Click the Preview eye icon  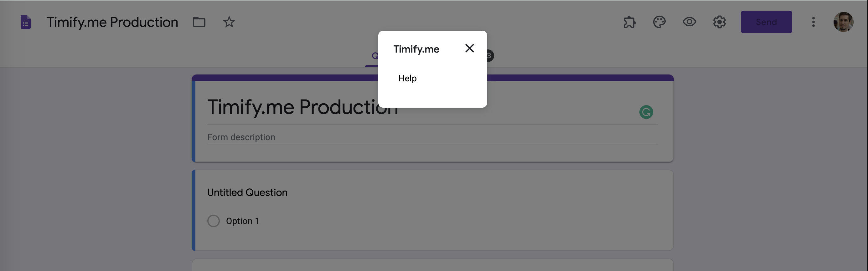pyautogui.click(x=689, y=22)
